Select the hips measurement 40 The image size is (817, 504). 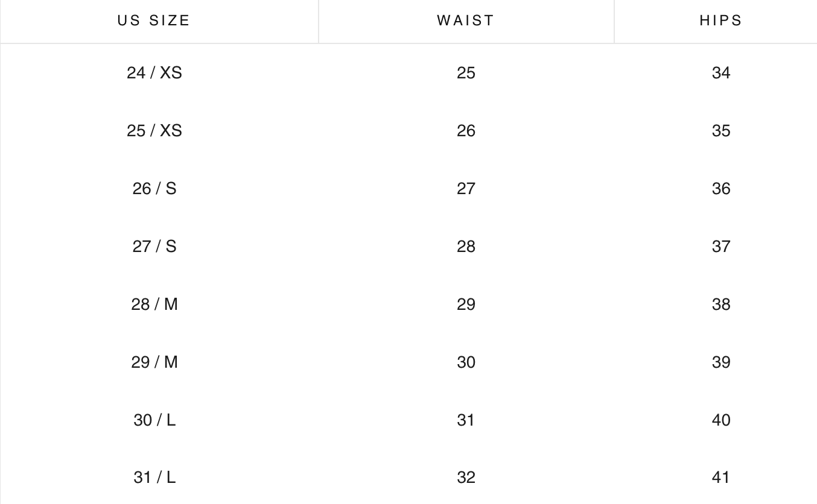[x=721, y=420]
